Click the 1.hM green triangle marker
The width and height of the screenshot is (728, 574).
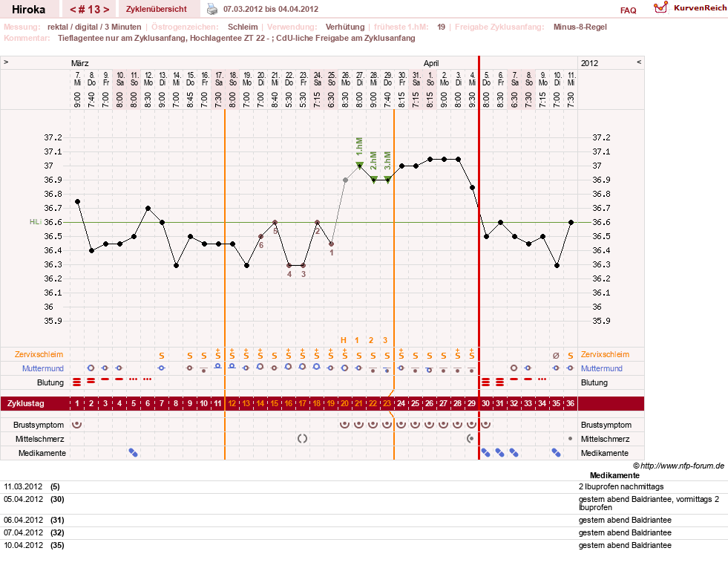coord(359,165)
